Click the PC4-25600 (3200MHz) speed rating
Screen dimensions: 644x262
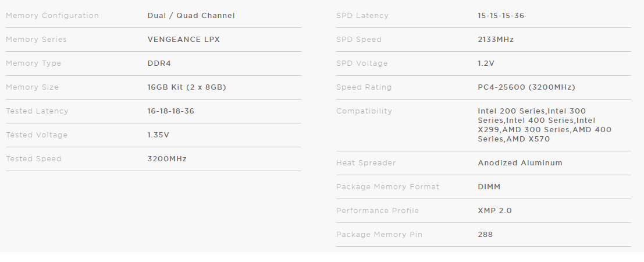pyautogui.click(x=526, y=87)
